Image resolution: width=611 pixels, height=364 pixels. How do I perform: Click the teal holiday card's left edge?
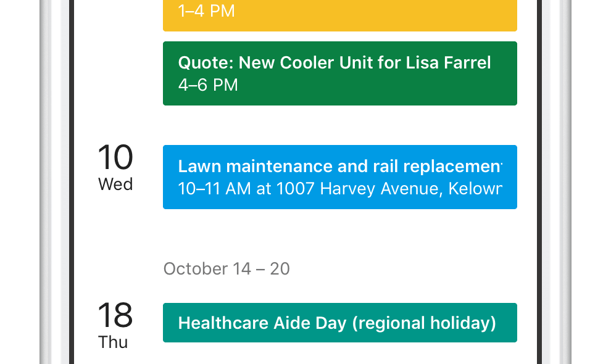[x=167, y=323]
